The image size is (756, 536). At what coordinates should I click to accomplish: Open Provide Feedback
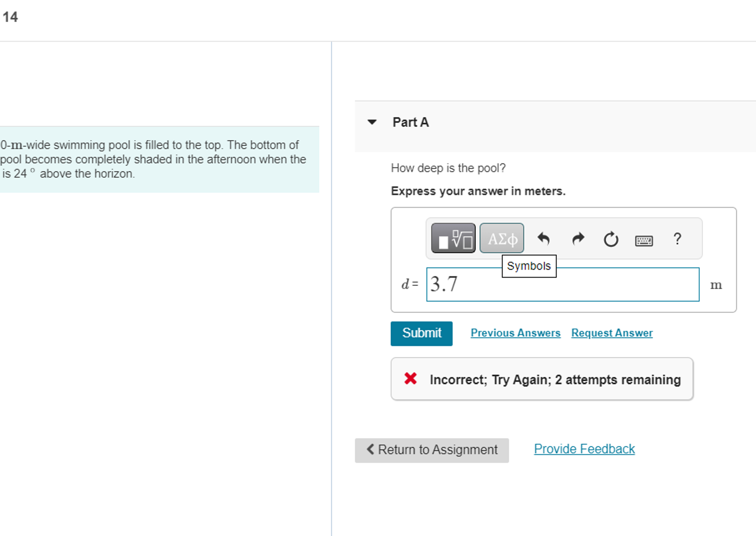tap(584, 449)
